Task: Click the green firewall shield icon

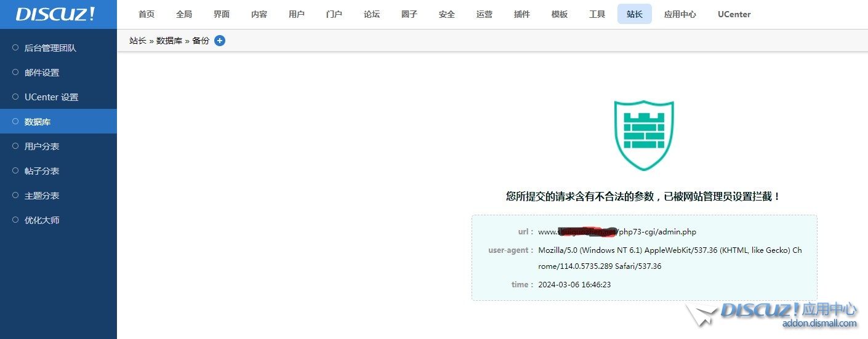Action: coord(644,135)
